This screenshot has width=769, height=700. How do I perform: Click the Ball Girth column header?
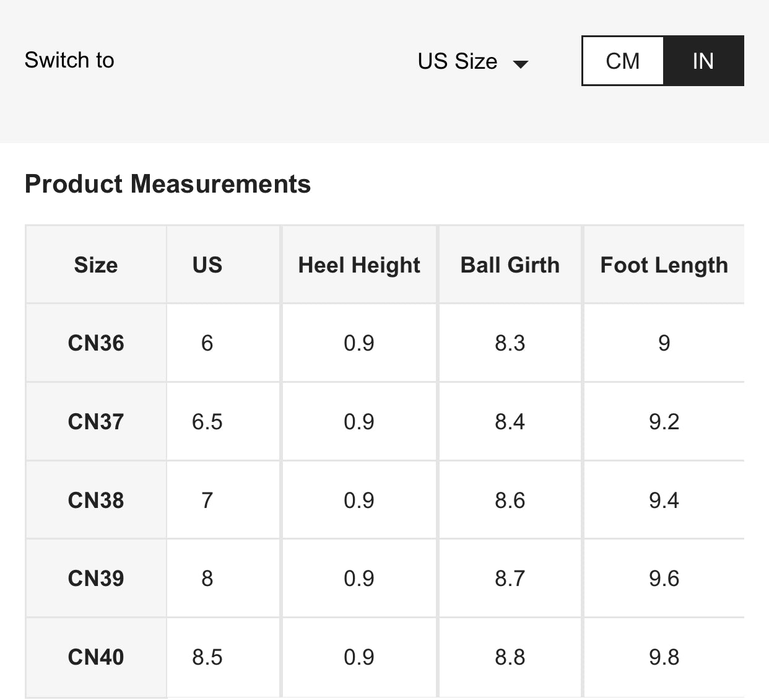click(510, 265)
